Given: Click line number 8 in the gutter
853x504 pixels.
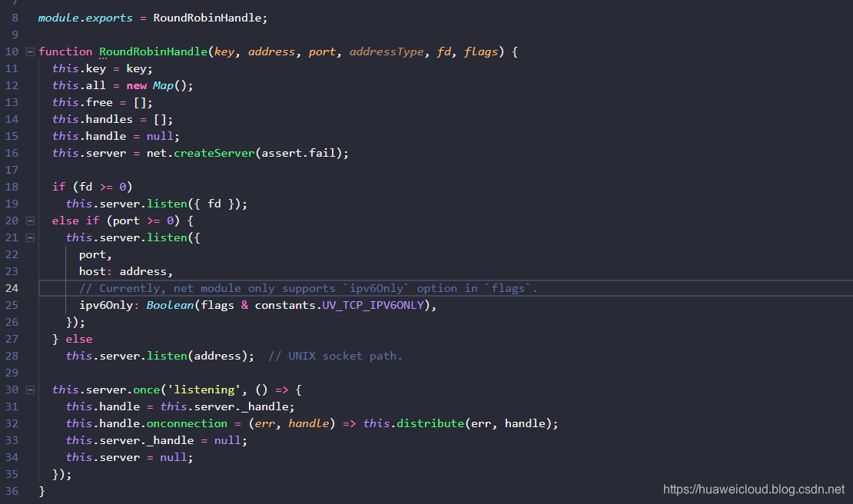Looking at the screenshot, I should (x=15, y=18).
